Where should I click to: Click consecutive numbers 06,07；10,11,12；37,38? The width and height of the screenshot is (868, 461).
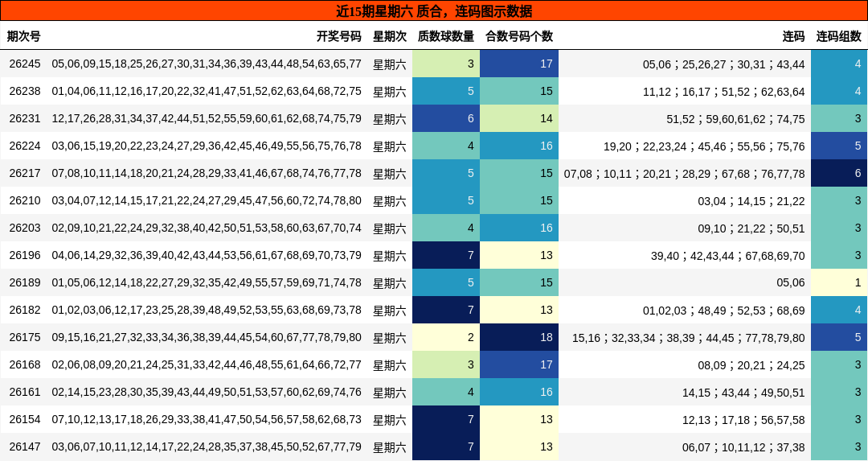coord(743,447)
